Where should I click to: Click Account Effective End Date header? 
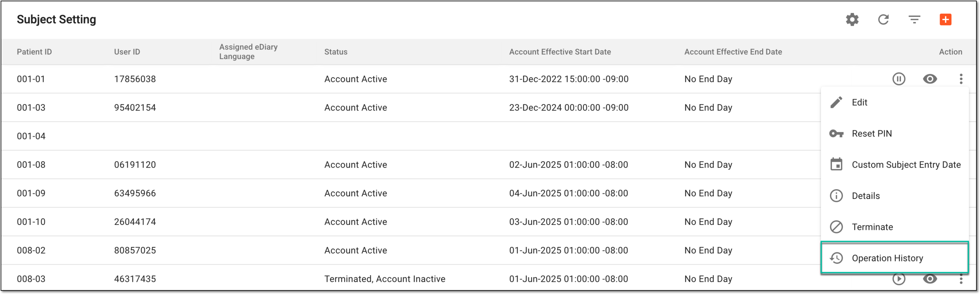(733, 52)
